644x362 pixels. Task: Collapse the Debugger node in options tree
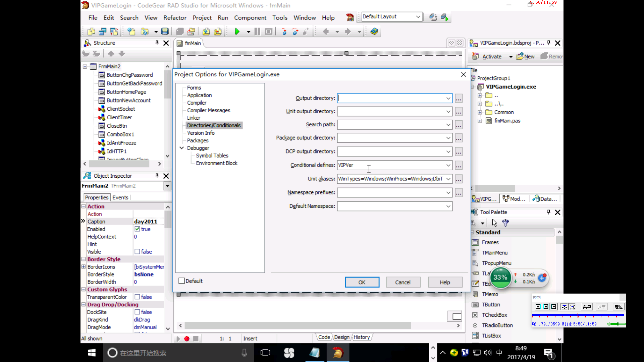(182, 148)
